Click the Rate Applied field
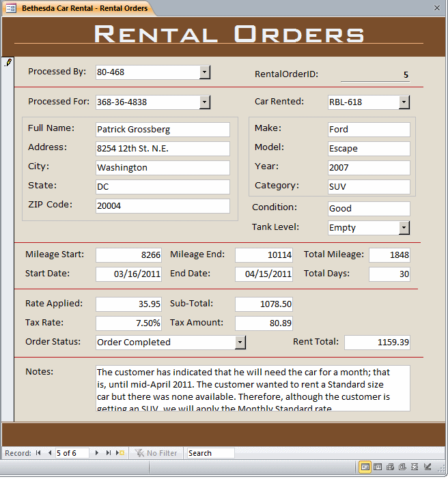Screen dimensions: 448x479 (129, 304)
